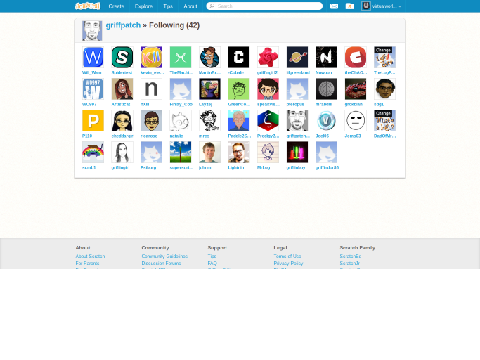
Task: Open the Community Guidelines footer link
Action: point(165,256)
